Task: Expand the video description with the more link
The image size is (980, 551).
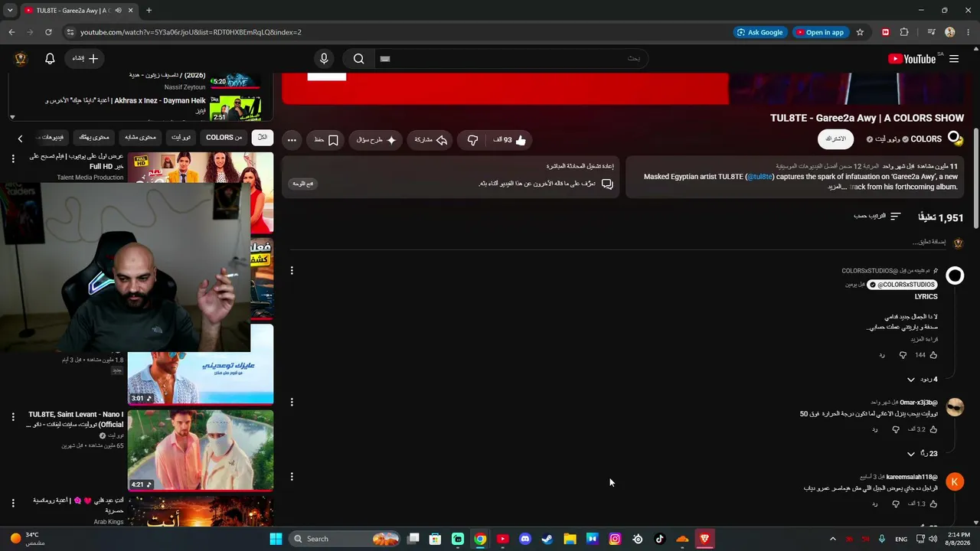Action: pos(836,187)
